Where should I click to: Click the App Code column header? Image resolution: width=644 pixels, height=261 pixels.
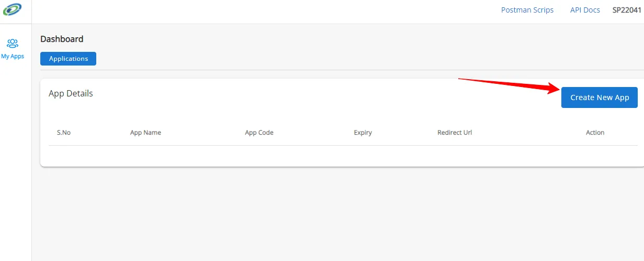[259, 133]
